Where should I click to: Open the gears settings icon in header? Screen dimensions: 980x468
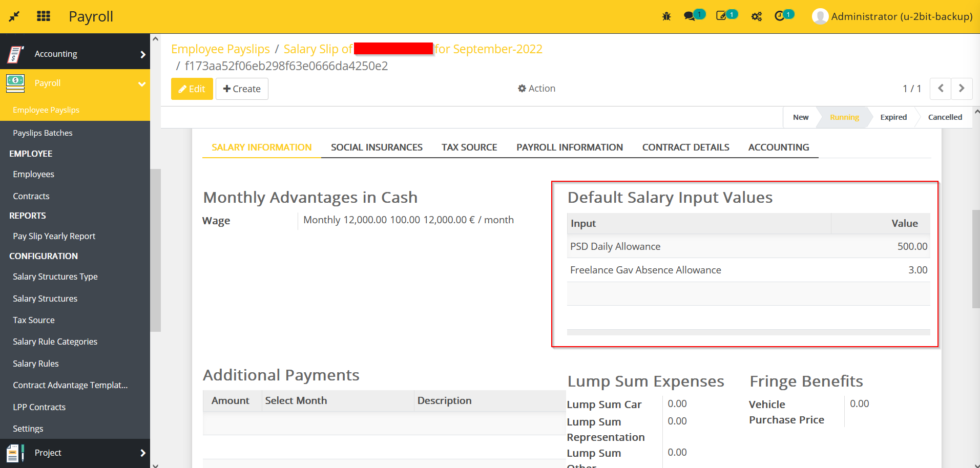[756, 16]
